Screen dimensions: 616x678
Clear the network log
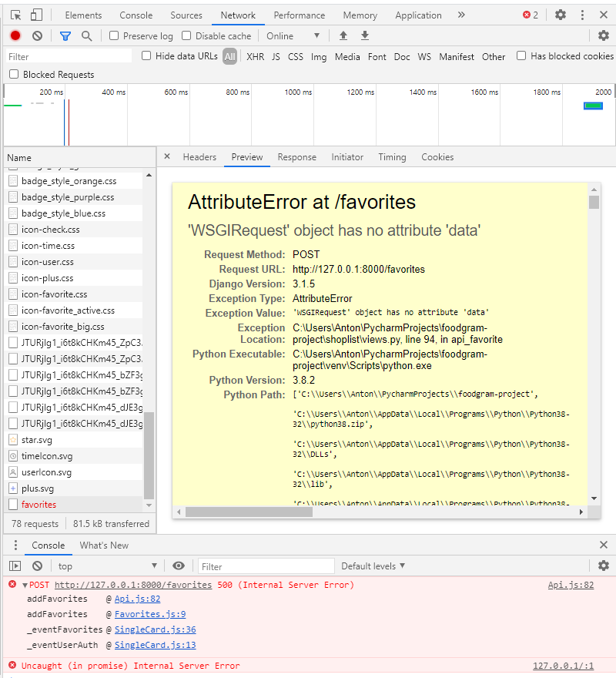click(37, 36)
